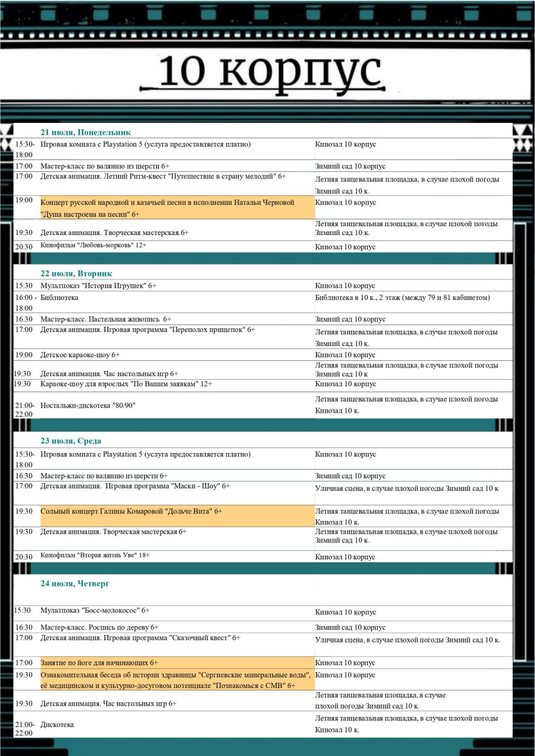Click "Детское караоке-шоу 6+"
Screen dimensions: 535x756
(80, 355)
